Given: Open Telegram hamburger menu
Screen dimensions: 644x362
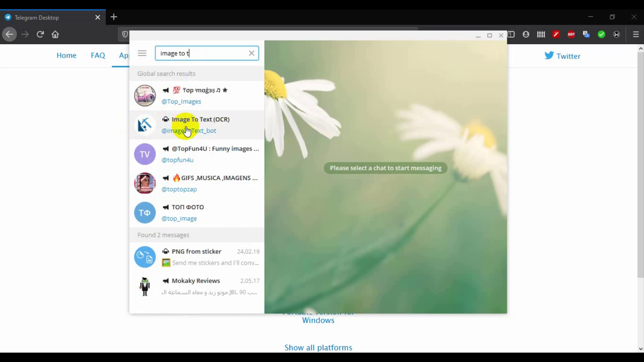Looking at the screenshot, I should click(142, 53).
